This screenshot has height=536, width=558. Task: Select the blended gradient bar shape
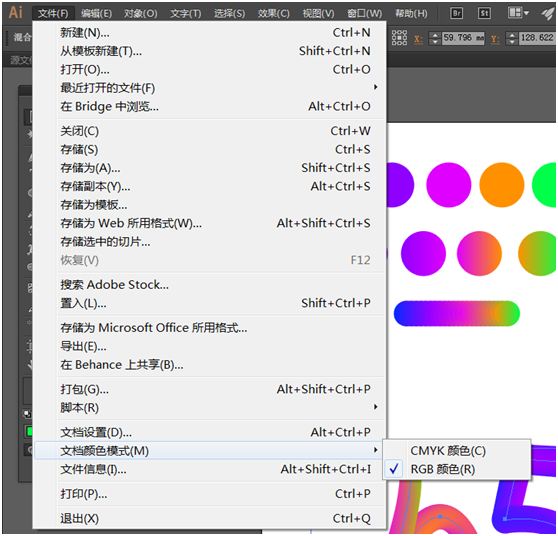coord(457,314)
